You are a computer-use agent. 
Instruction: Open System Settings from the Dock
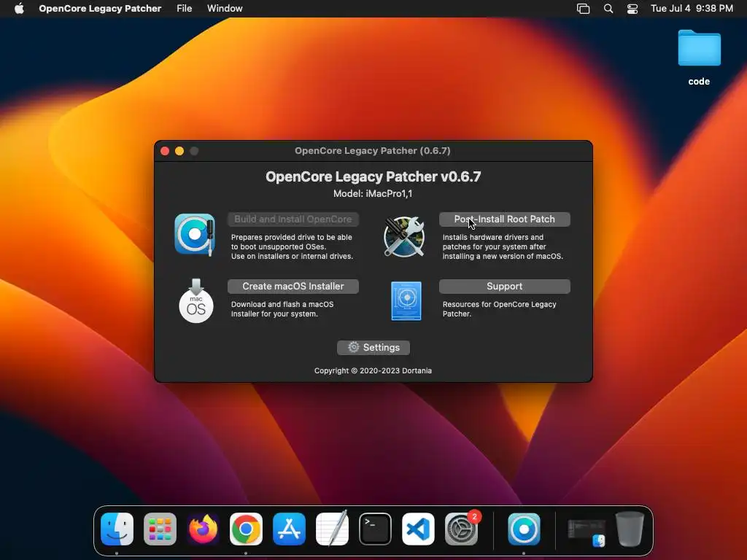click(x=461, y=529)
